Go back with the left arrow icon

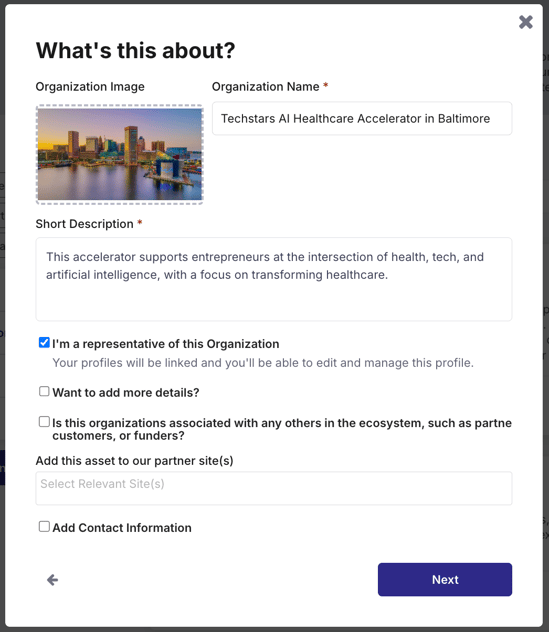[52, 580]
